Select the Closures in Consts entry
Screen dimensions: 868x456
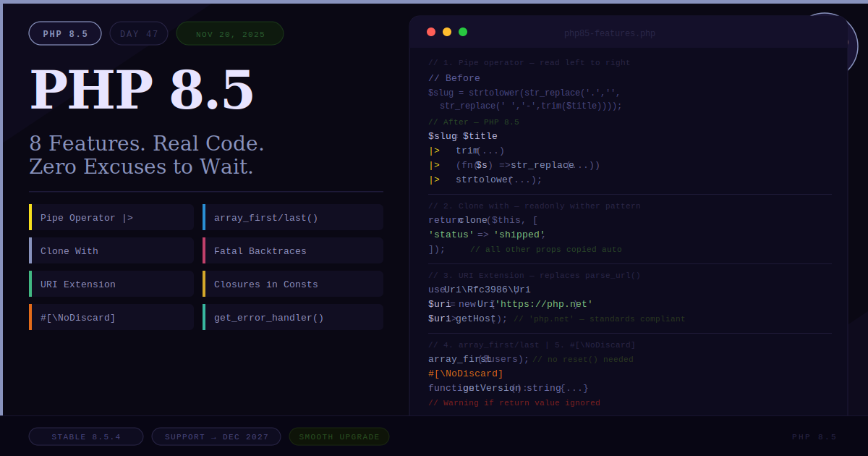pyautogui.click(x=292, y=284)
